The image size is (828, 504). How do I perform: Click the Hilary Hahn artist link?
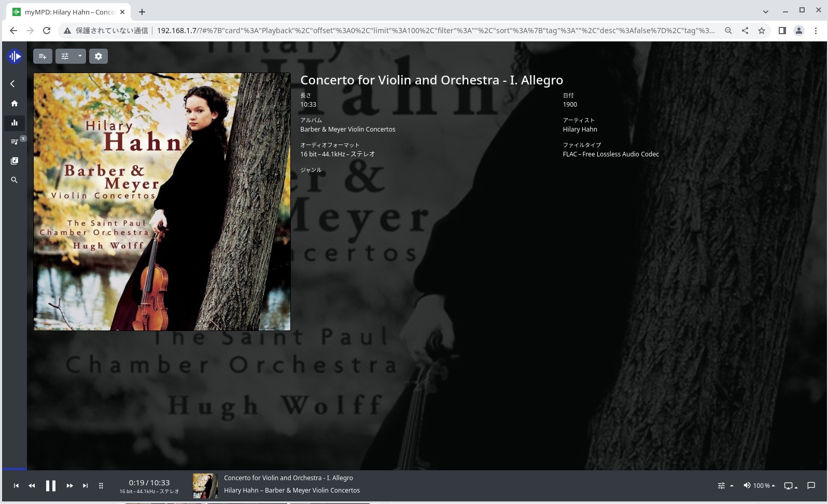click(x=580, y=129)
